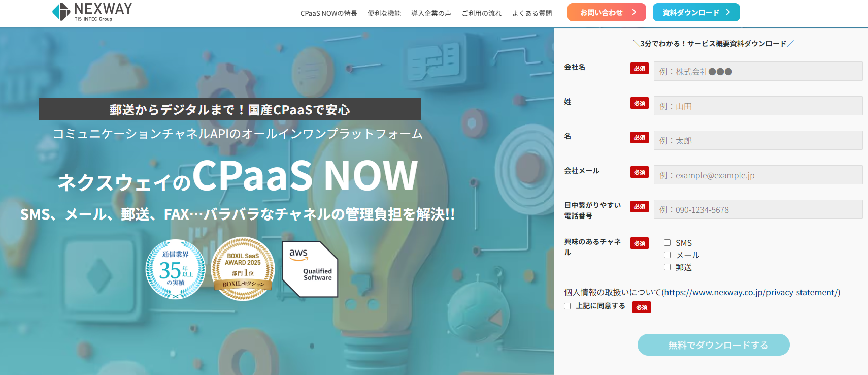Click the 興味のあるチャネル field label
Image resolution: width=868 pixels, height=375 pixels.
point(592,247)
